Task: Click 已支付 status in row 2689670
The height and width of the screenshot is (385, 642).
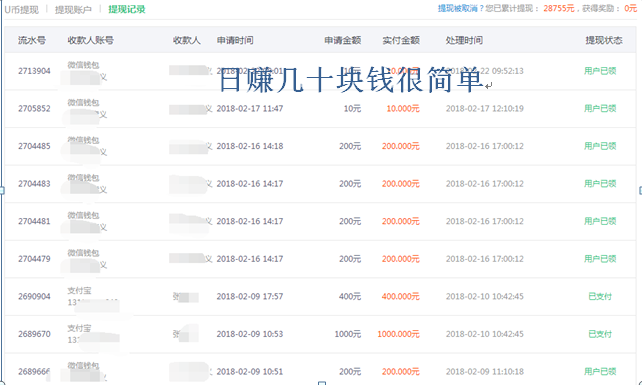Action: point(600,334)
